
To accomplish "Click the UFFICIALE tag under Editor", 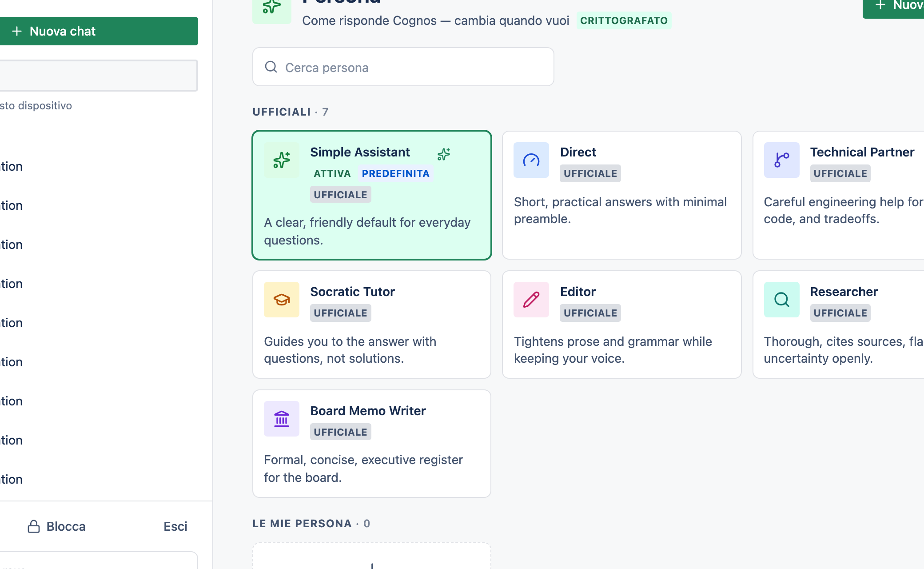I will click(590, 313).
